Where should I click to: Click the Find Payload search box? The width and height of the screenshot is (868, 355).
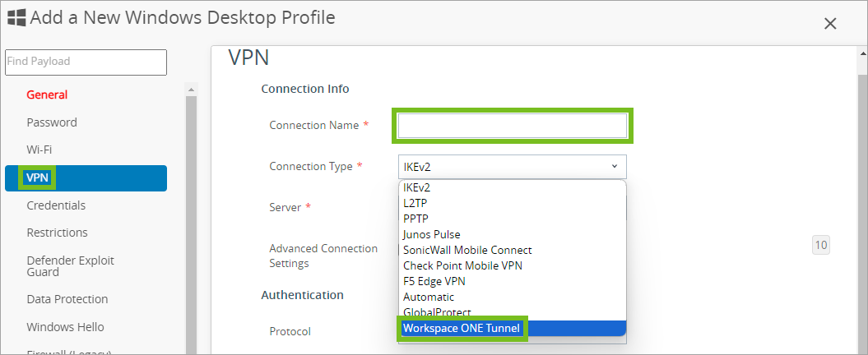point(86,62)
